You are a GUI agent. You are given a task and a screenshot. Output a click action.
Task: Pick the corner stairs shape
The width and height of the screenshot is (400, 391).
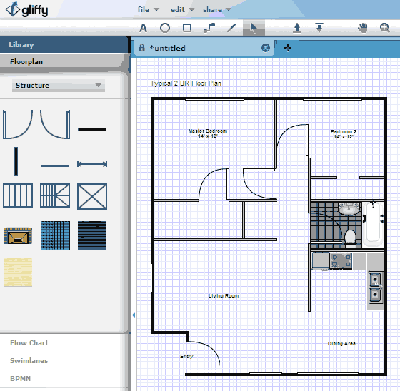[x=55, y=195]
